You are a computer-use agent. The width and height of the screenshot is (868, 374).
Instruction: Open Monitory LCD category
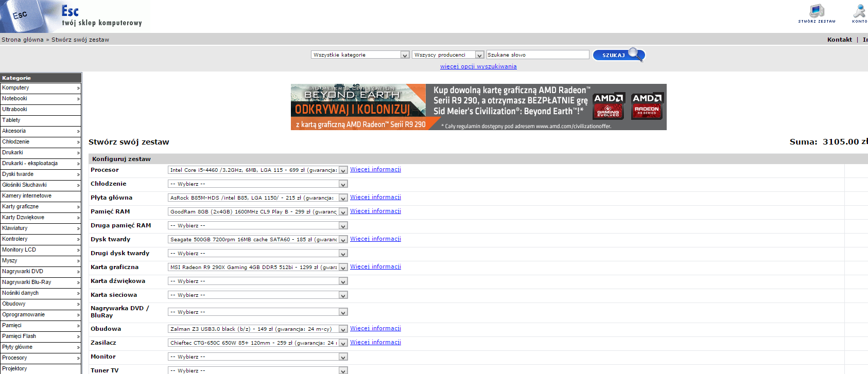tap(41, 250)
